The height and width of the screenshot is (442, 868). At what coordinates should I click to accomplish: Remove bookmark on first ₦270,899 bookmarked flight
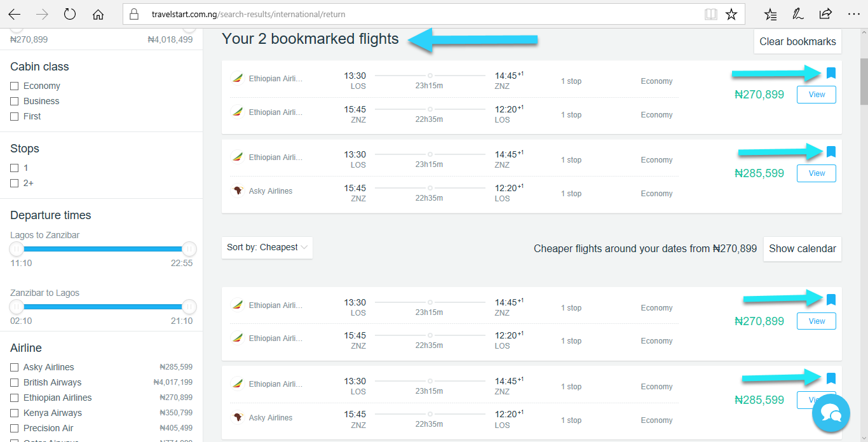(831, 73)
